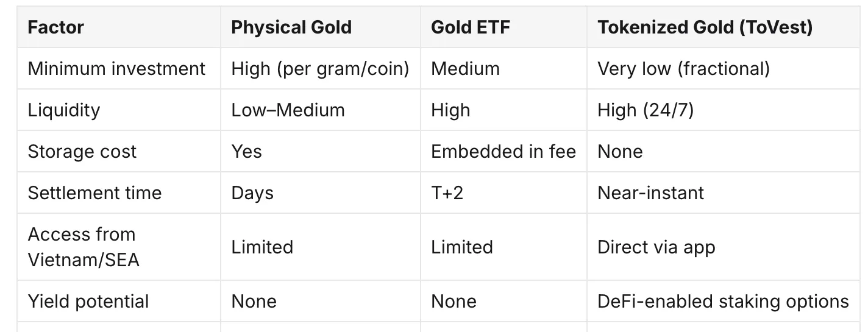Click the 'Low–Medium' liquidity cell
The image size is (868, 332).
288,110
